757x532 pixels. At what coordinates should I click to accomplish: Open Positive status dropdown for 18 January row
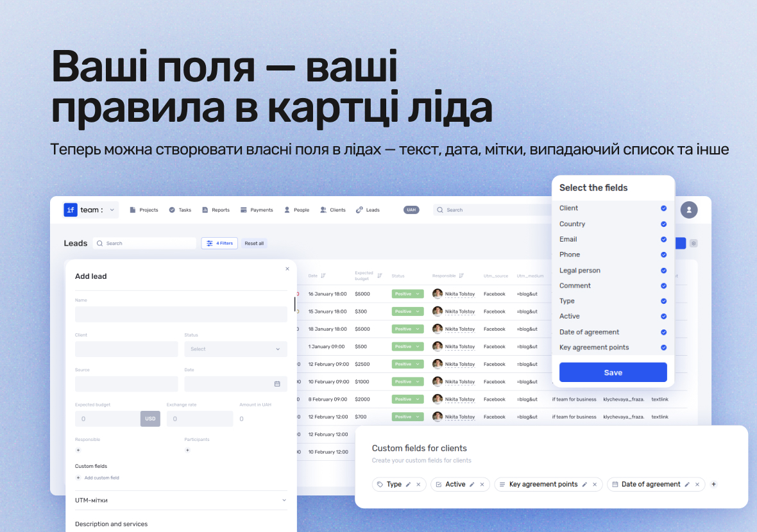[407, 329]
